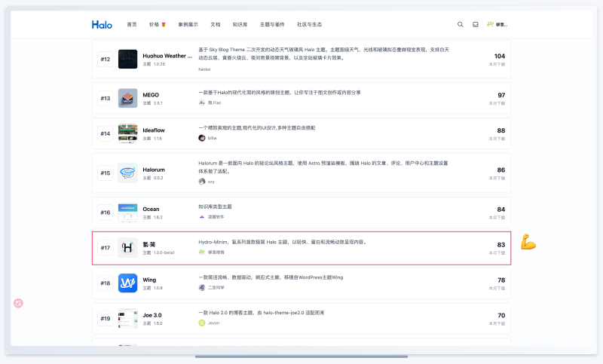Click the 氢·简 theme H icon
This screenshot has height=364, width=603.
pos(127,247)
